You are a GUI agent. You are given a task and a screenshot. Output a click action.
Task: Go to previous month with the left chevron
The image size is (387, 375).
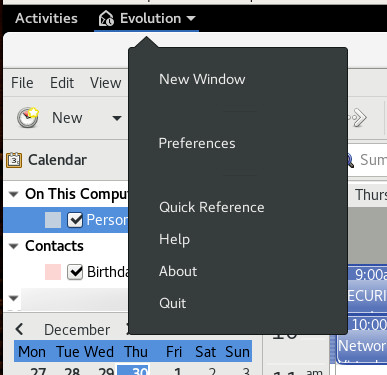click(19, 329)
